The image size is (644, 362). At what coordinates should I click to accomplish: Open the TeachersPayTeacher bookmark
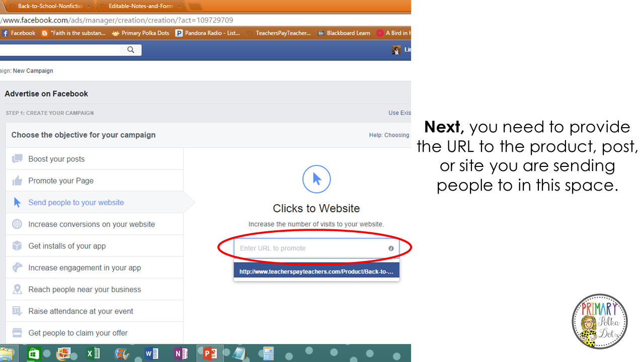(x=279, y=33)
